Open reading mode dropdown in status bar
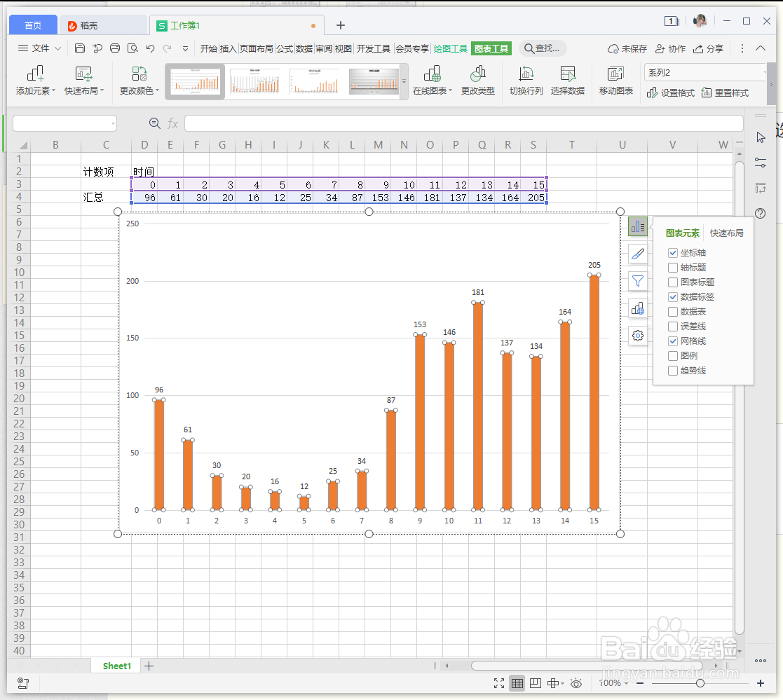783x700 pixels. [556, 683]
